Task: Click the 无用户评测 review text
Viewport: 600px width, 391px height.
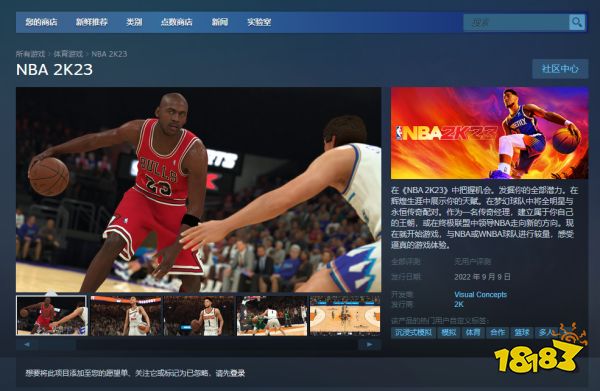Action: pos(473,262)
